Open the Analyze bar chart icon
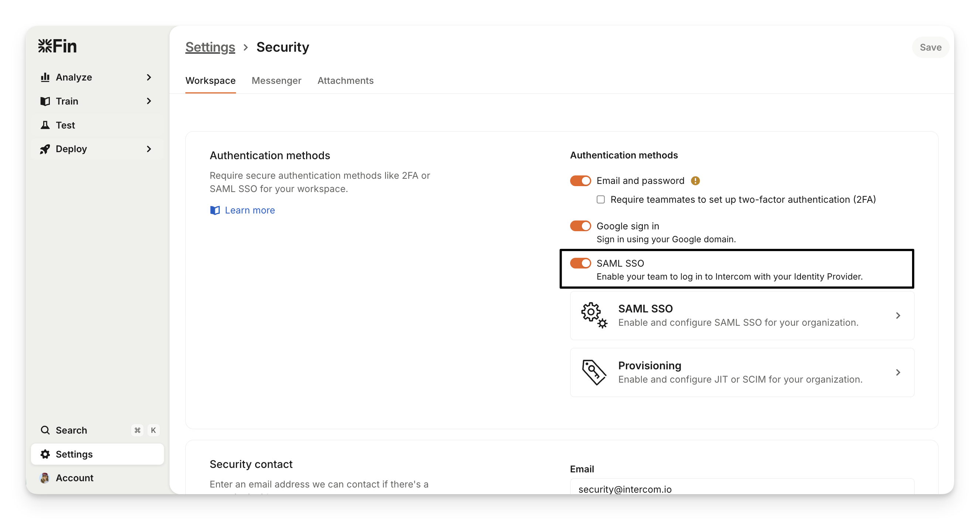The width and height of the screenshot is (980, 520). pyautogui.click(x=45, y=77)
